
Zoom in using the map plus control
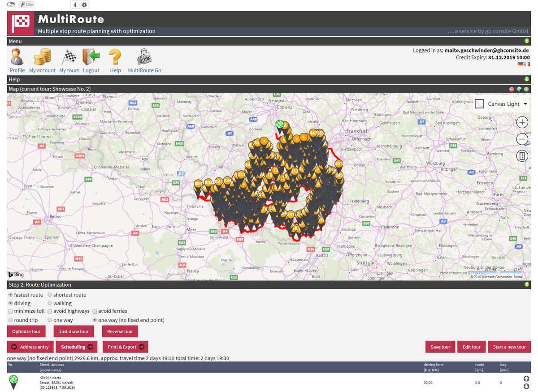[522, 122]
